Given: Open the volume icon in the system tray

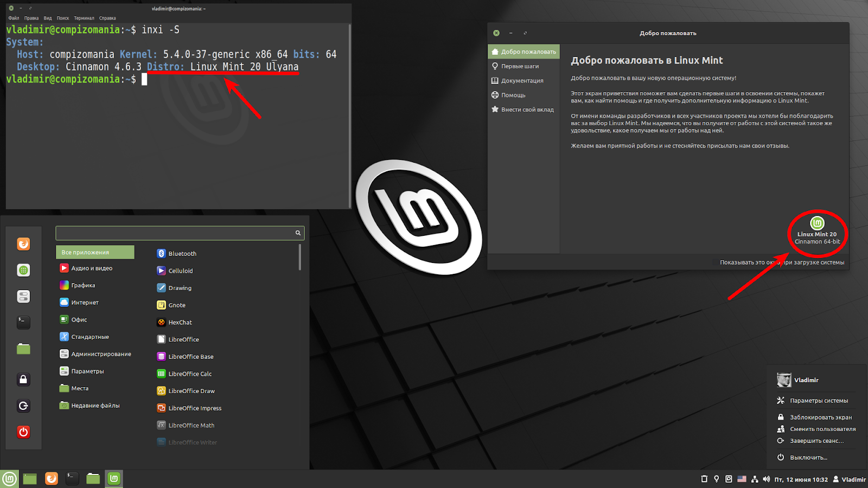Looking at the screenshot, I should coord(767,479).
